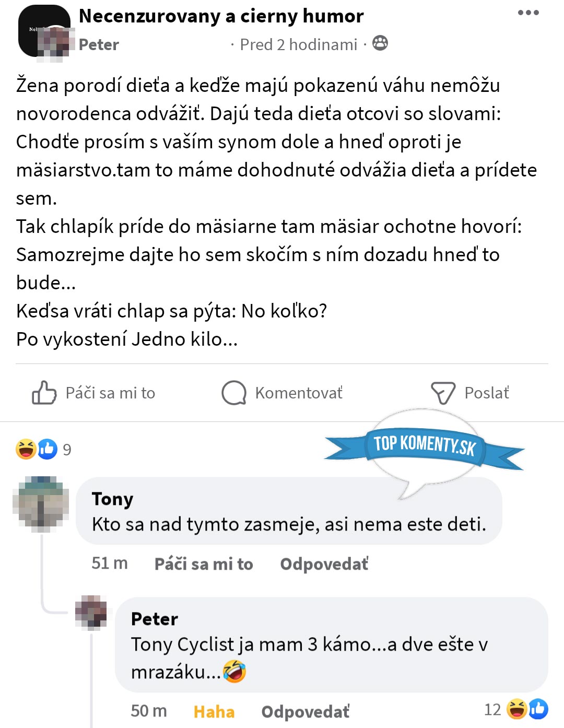
Task: Open the three-dot post options menu
Action: tap(528, 13)
